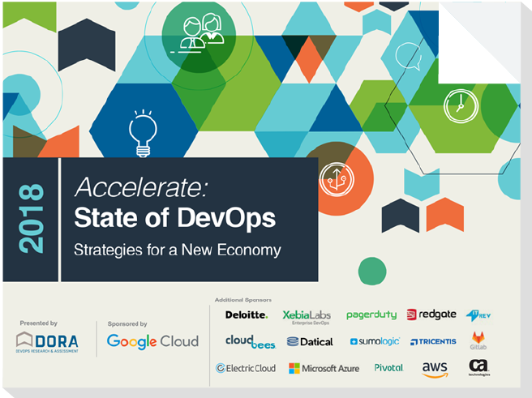This screenshot has width=532, height=398.
Task: Click the 'Accelerate:' title text
Action: point(141,187)
